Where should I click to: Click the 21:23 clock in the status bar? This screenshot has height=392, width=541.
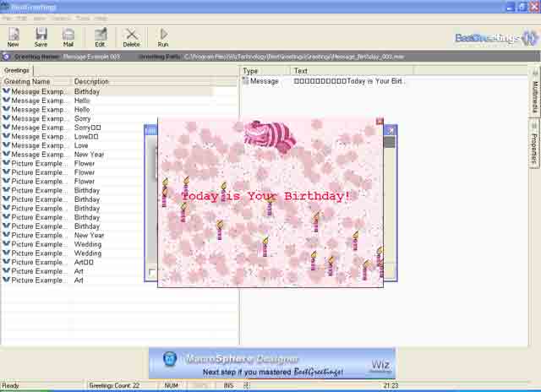391,385
